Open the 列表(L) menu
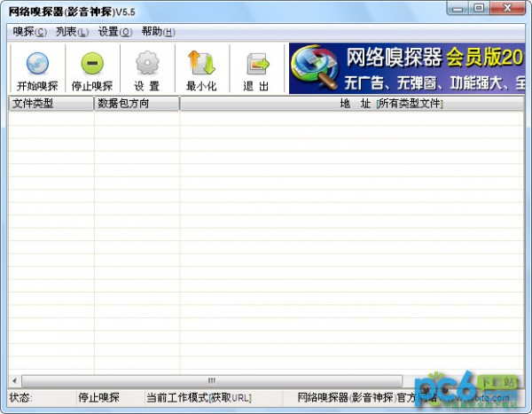The height and width of the screenshot is (414, 532). coord(72,32)
